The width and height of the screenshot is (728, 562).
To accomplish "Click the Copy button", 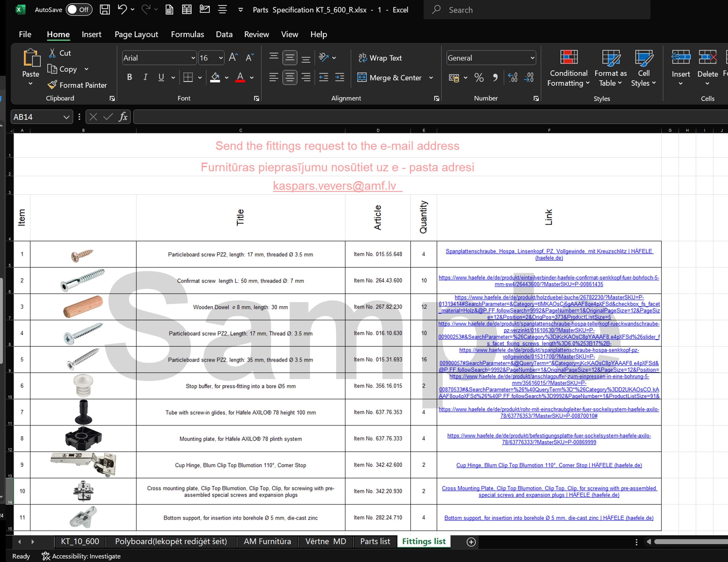I will click(x=62, y=69).
